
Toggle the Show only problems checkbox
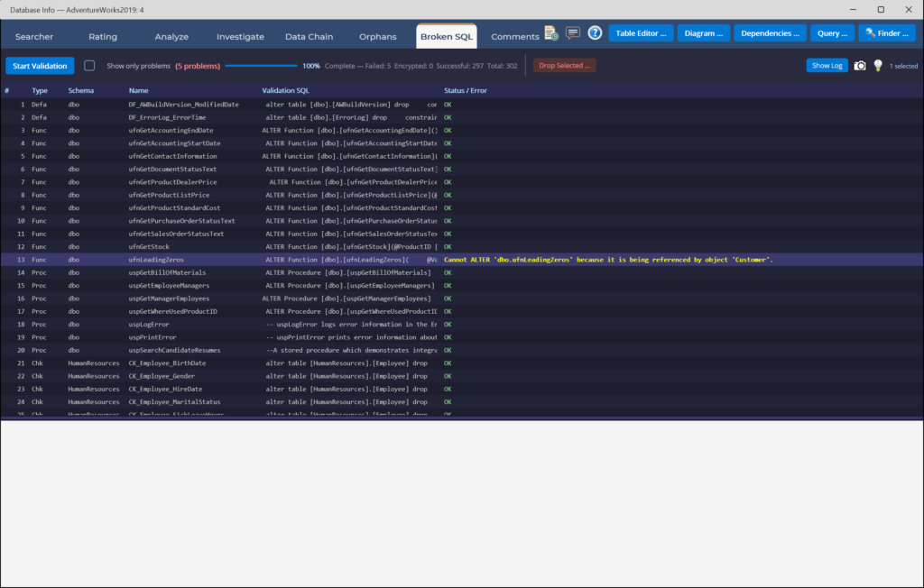coord(89,66)
